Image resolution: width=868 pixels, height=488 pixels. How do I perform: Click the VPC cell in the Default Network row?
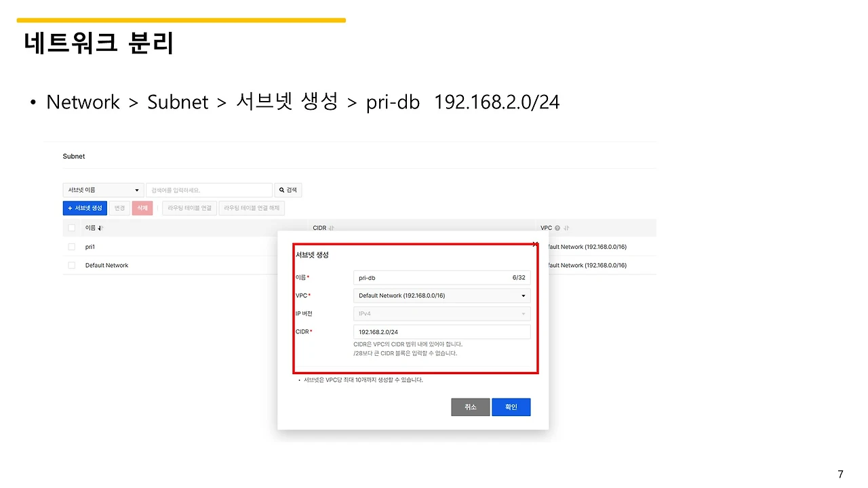pyautogui.click(x=589, y=265)
